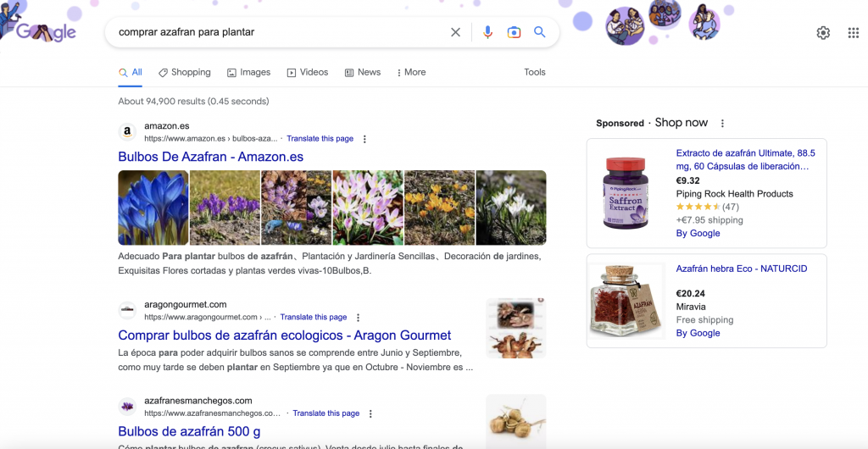868x449 pixels.
Task: Click the blue crocus flowers thumbnail
Action: point(153,208)
